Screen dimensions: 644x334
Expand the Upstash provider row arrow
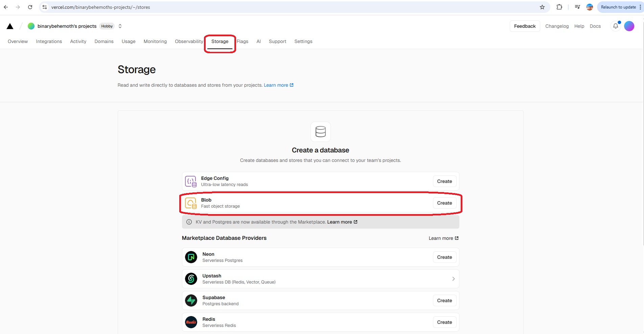[453, 279]
